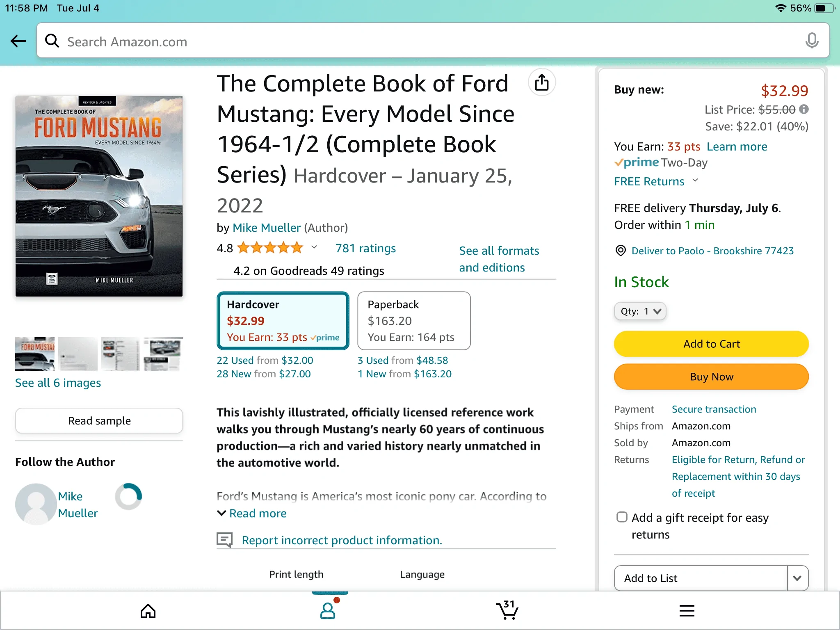Go back with the left arrow icon
The height and width of the screenshot is (630, 840).
[18, 41]
